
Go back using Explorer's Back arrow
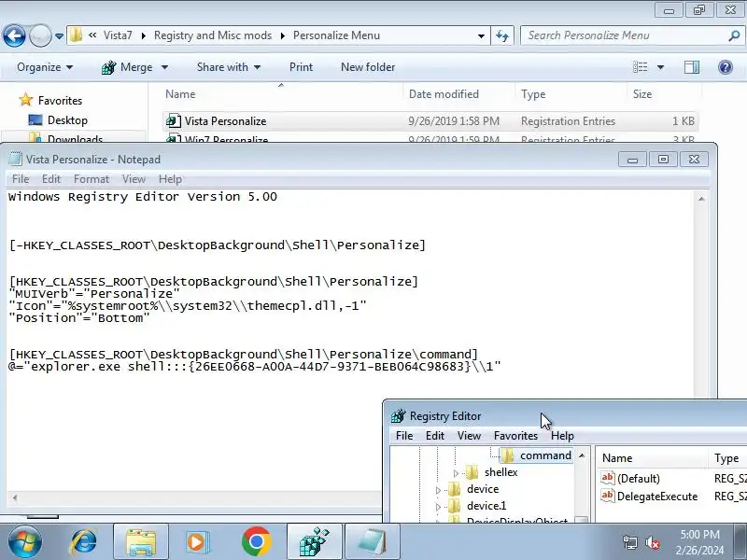pyautogui.click(x=14, y=35)
